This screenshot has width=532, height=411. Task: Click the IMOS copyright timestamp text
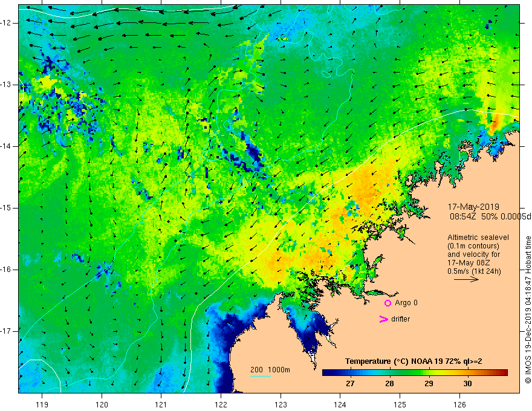[x=528, y=310]
